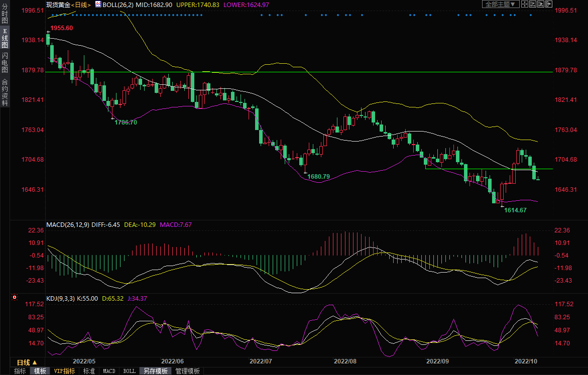Screen dimensions: 588x375
Task: Click the chart range-to-start icon
Action: [533, 4]
